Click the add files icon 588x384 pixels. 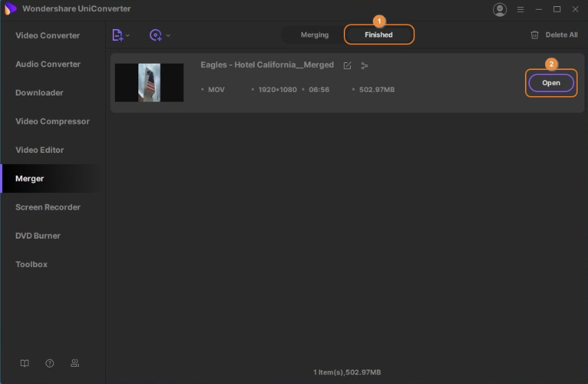click(x=117, y=35)
